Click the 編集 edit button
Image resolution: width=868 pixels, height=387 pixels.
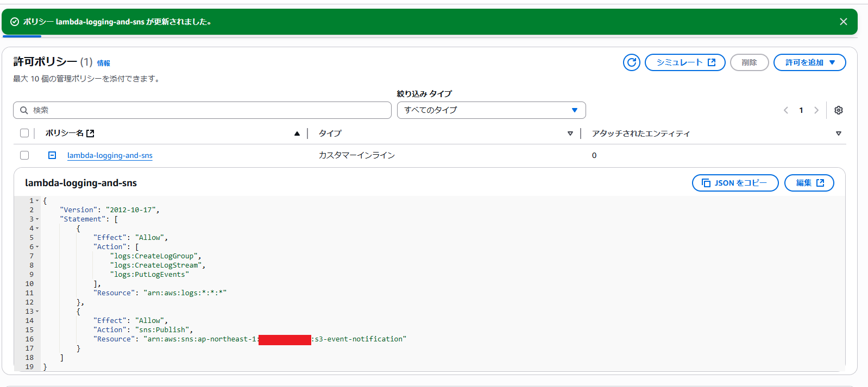pos(809,183)
